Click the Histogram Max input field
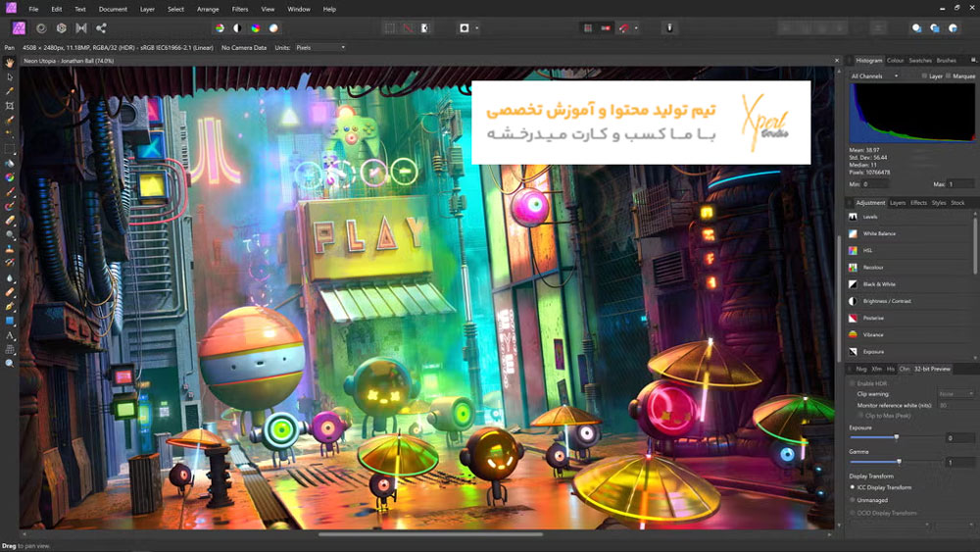This screenshot has height=552, width=980. pyautogui.click(x=961, y=184)
